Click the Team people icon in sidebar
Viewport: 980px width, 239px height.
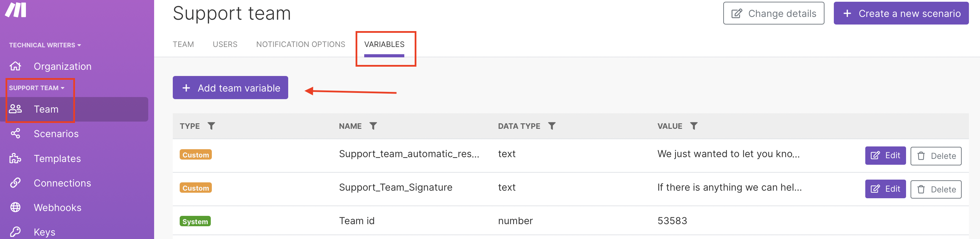(15, 109)
